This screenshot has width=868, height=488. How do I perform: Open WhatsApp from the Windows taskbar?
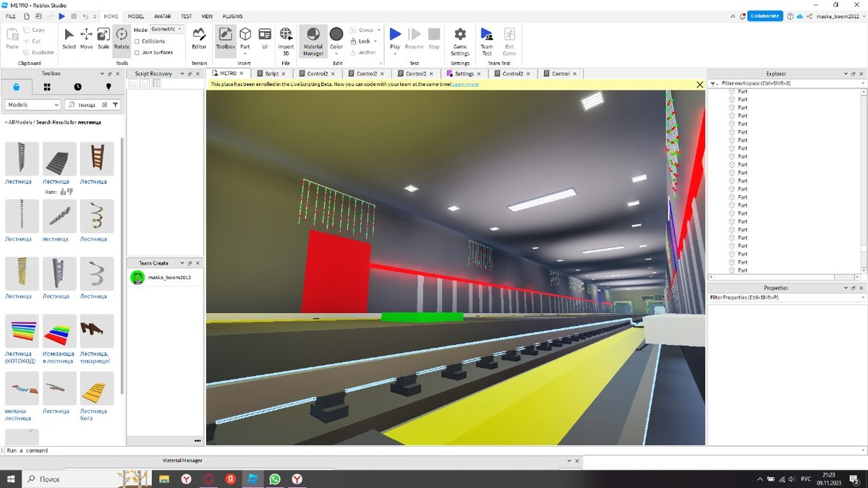coord(275,479)
